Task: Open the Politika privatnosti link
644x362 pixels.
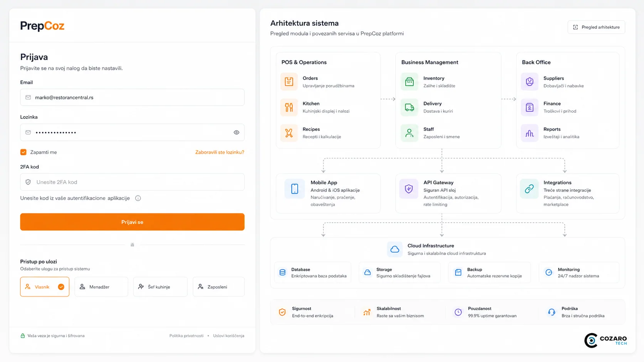Action: pyautogui.click(x=186, y=335)
